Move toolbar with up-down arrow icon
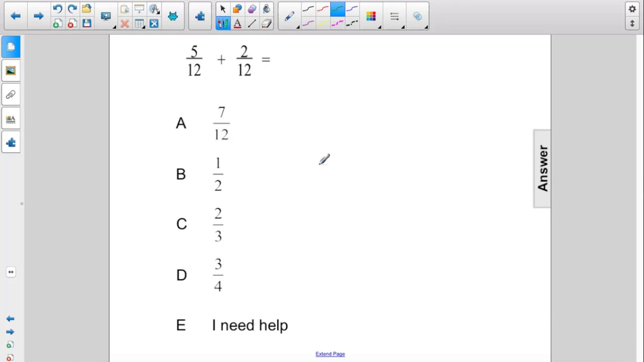644x362 pixels. pyautogui.click(x=632, y=24)
